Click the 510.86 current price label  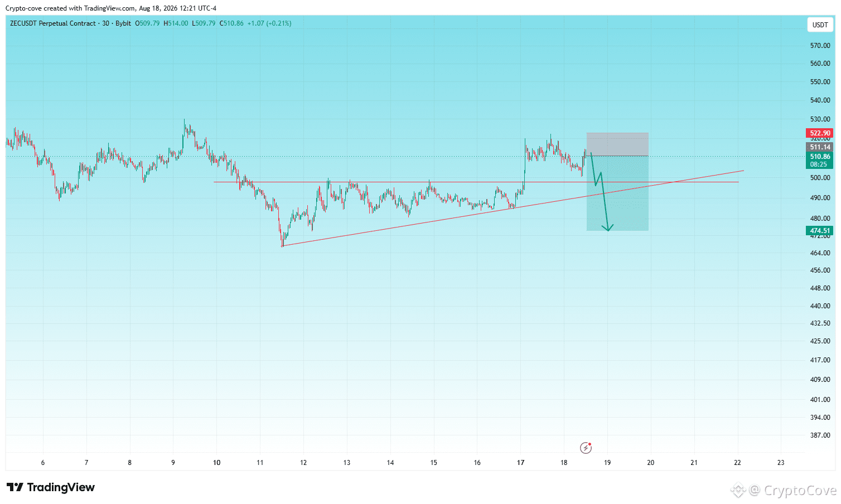click(820, 157)
